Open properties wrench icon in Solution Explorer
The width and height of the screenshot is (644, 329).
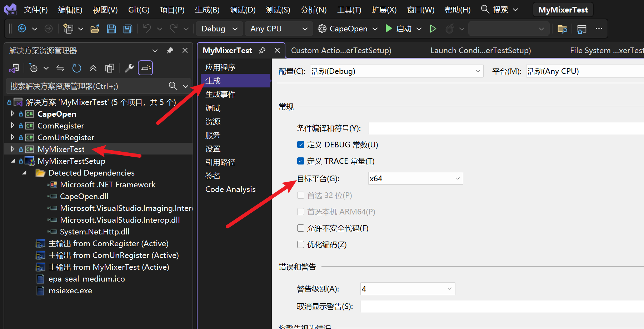129,68
